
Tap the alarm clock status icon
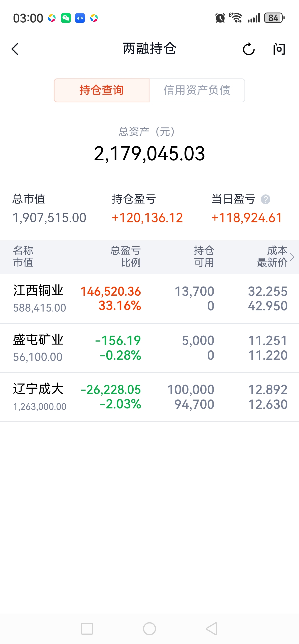coord(220,18)
